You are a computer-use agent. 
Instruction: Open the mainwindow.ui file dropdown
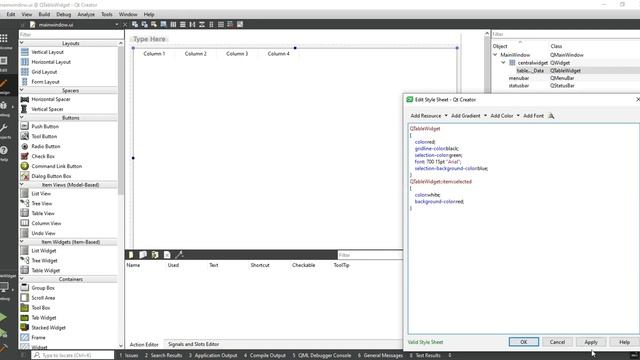pyautogui.click(x=117, y=24)
